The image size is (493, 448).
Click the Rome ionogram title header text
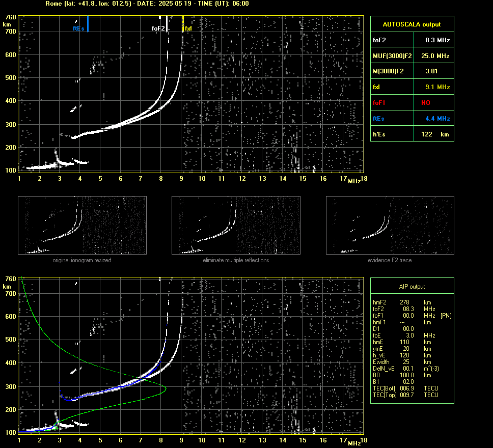[x=147, y=4]
